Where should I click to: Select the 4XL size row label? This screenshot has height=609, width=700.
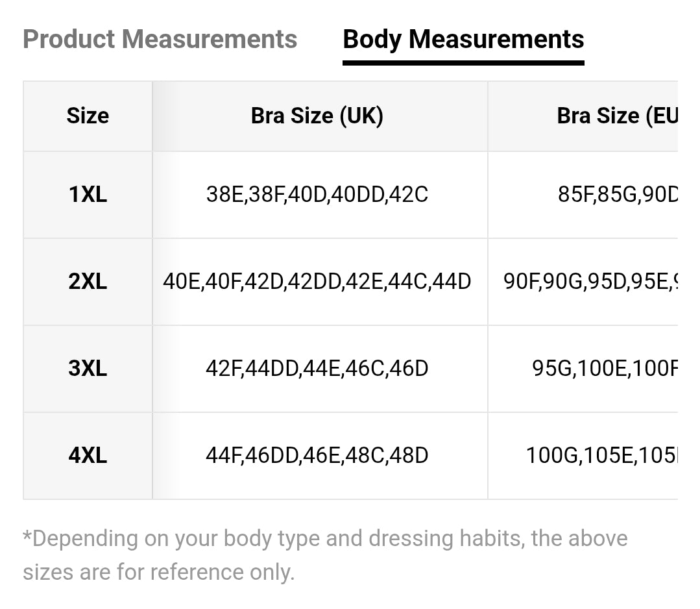pyautogui.click(x=88, y=456)
